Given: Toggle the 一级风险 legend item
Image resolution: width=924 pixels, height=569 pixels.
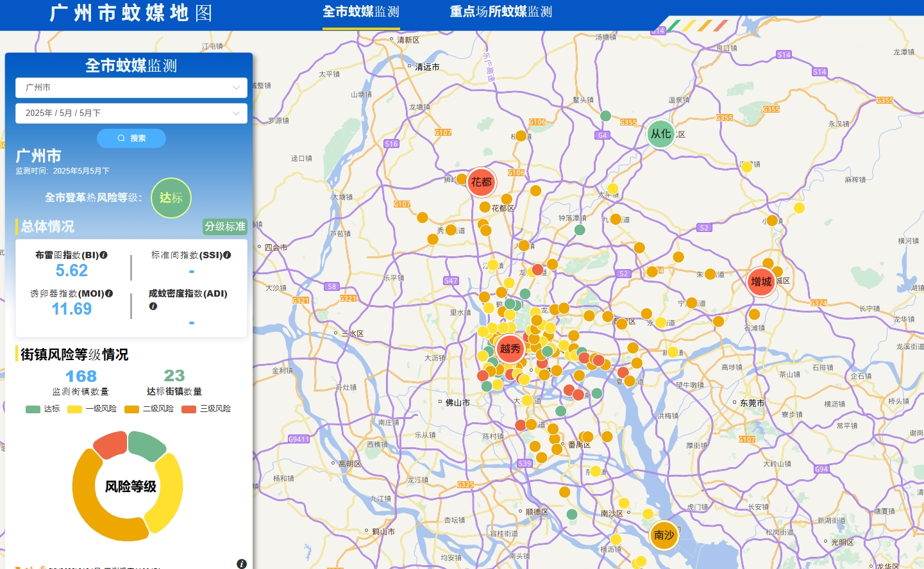Looking at the screenshot, I should click(x=92, y=409).
